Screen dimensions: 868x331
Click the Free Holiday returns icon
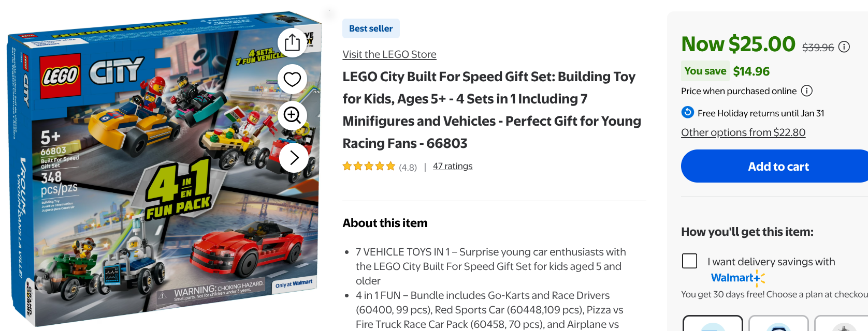688,113
